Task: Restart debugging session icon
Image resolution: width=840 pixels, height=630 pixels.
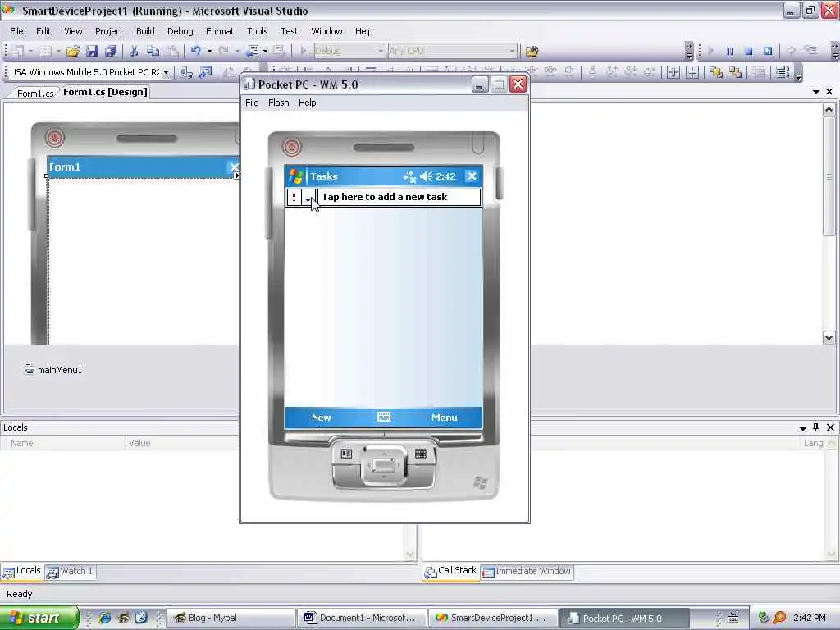Action: 767,51
